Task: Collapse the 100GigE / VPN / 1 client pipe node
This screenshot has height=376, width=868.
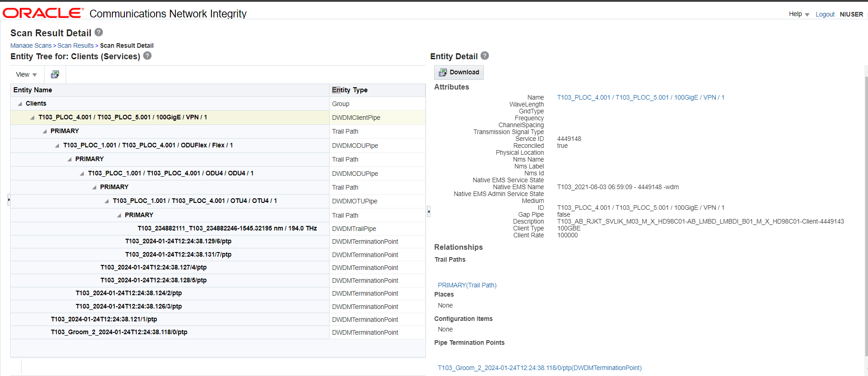Action: tap(32, 118)
